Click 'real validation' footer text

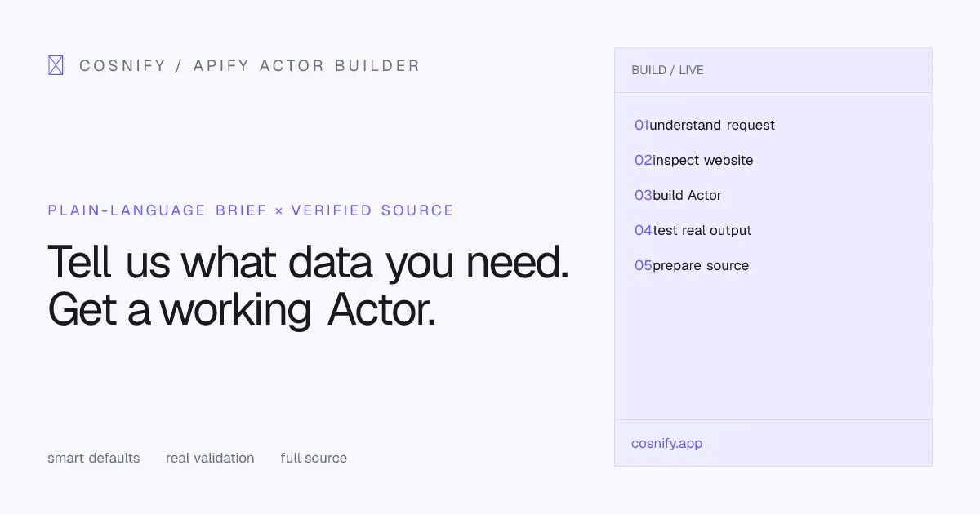210,458
